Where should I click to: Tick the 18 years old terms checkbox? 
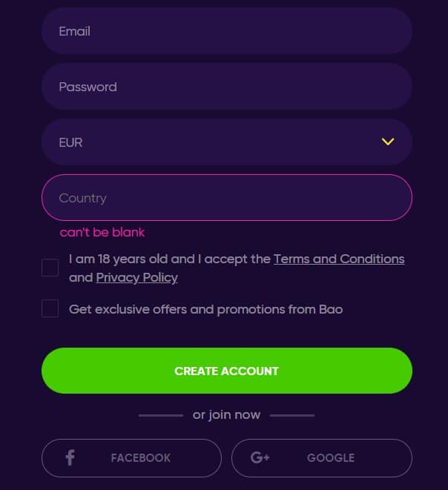(50, 268)
